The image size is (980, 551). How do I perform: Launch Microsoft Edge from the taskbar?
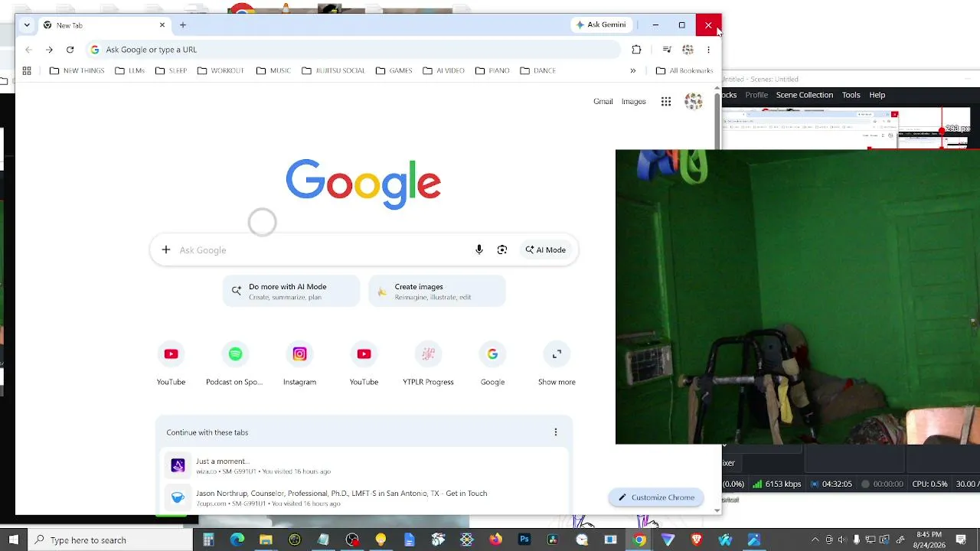(x=237, y=540)
